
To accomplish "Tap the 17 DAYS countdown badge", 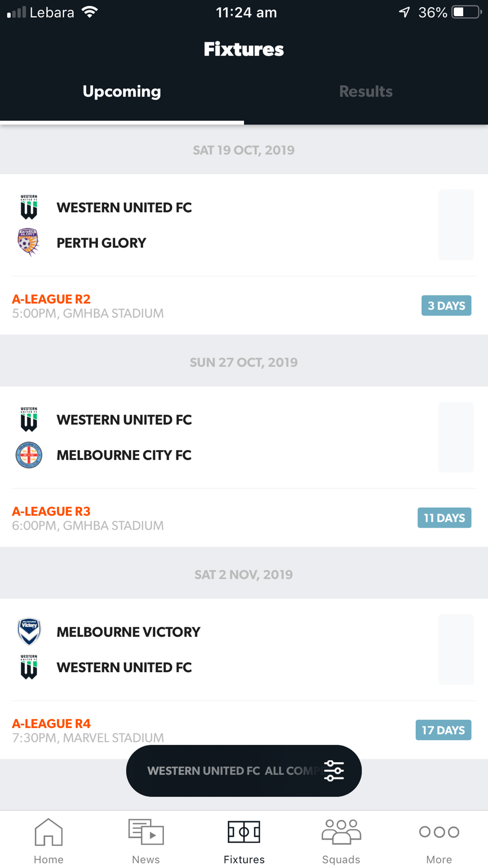I will (444, 730).
